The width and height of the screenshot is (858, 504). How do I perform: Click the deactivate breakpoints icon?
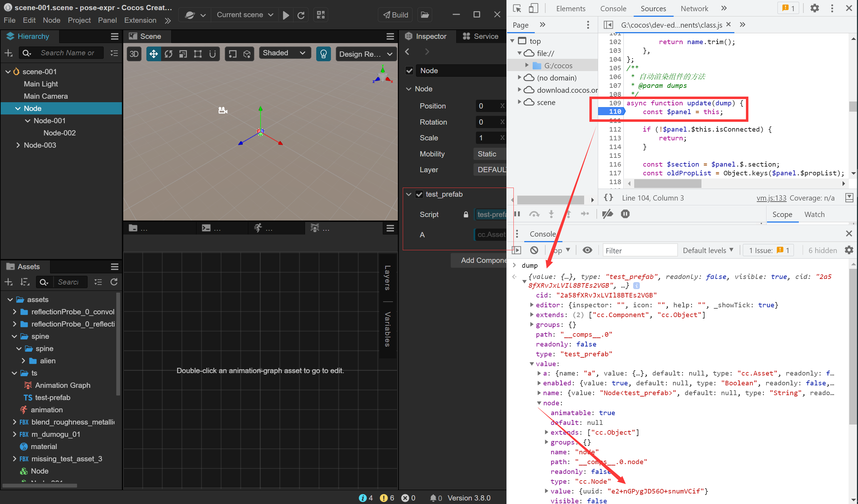click(x=608, y=214)
